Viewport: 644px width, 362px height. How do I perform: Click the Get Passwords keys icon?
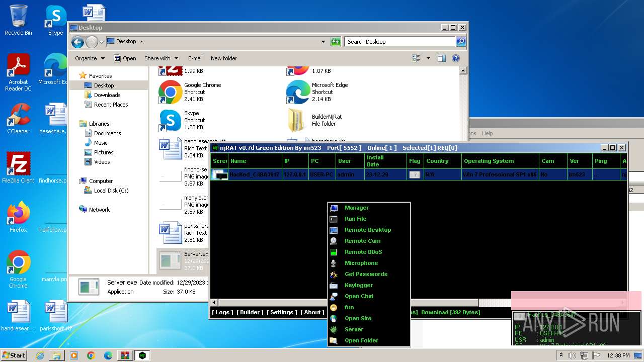tap(334, 274)
